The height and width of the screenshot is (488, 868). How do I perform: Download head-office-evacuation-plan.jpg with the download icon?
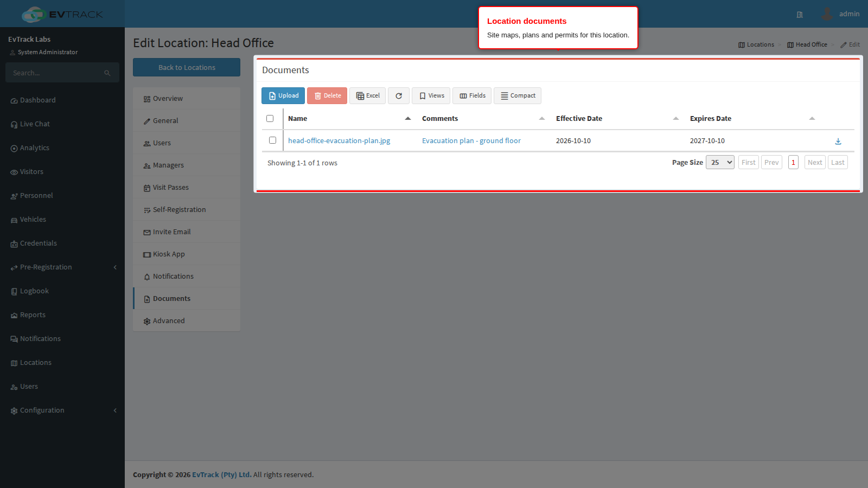pos(838,141)
